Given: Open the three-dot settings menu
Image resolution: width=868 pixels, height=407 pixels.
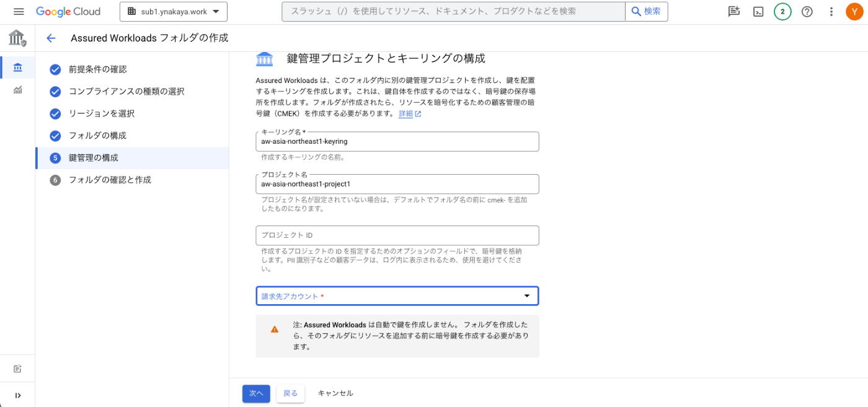Looking at the screenshot, I should [831, 12].
